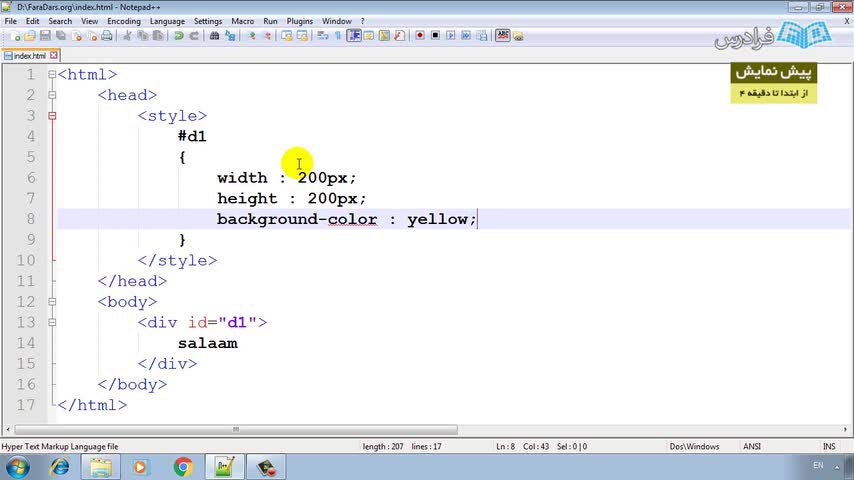Click the Copy toolbar icon
Image resolution: width=854 pixels, height=480 pixels.
tap(142, 36)
